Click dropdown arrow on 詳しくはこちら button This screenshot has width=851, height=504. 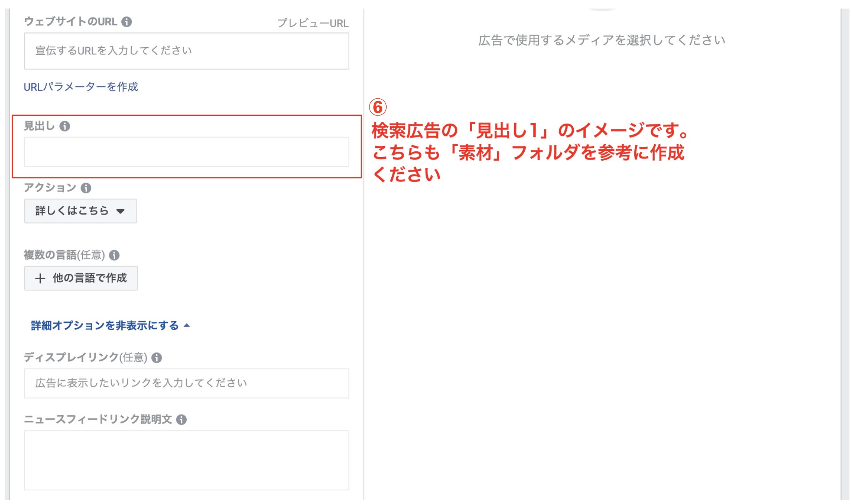[x=120, y=211]
